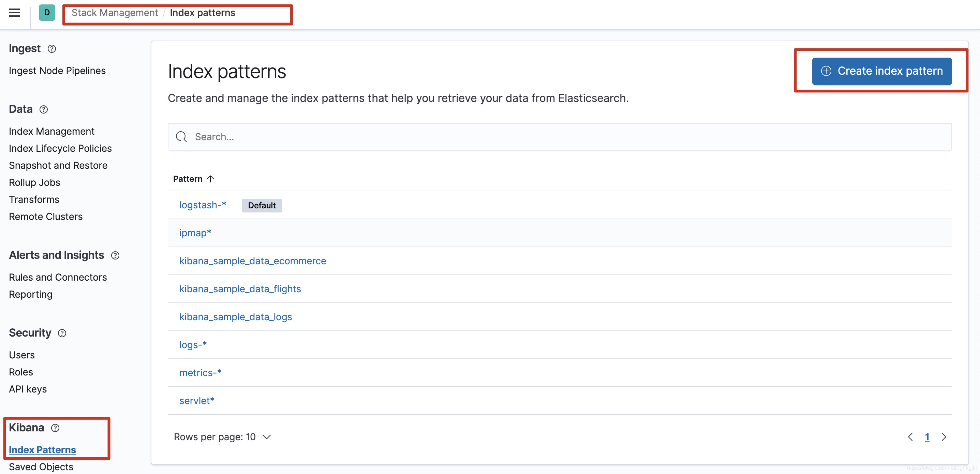Open the metrics-* index pattern
Screen dimensions: 980x474
click(x=200, y=373)
